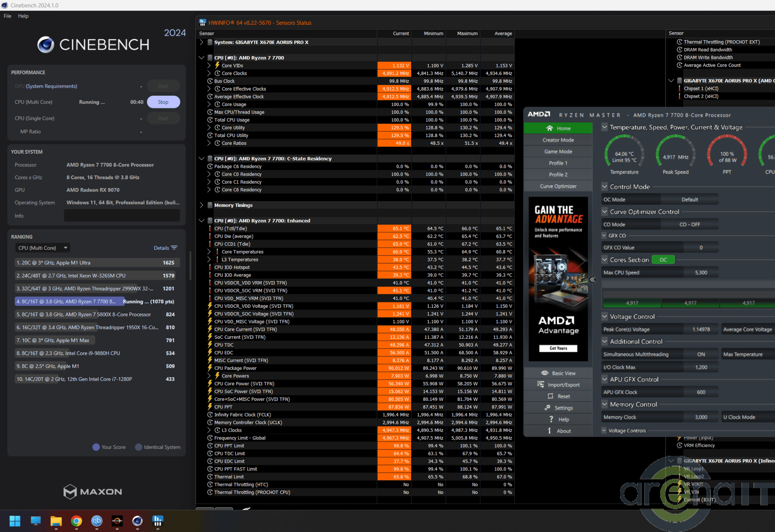Click Reset in Ryzen Master sidebar
This screenshot has width=775, height=532.
point(558,396)
